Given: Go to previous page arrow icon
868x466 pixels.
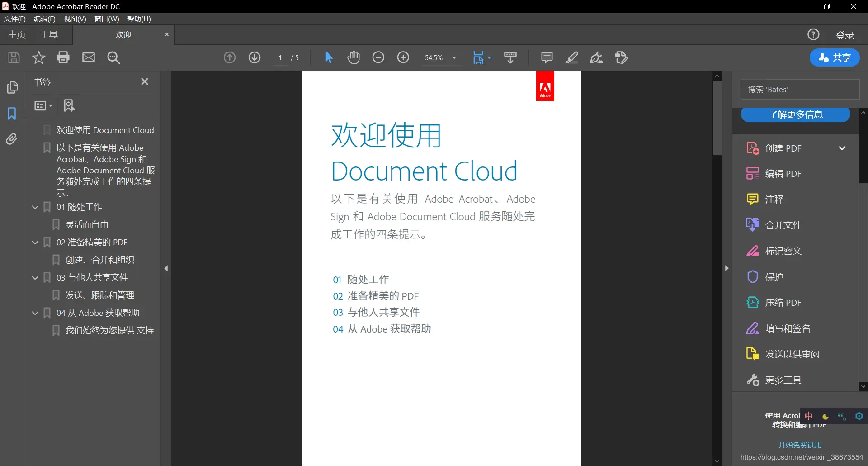Looking at the screenshot, I should (x=230, y=57).
